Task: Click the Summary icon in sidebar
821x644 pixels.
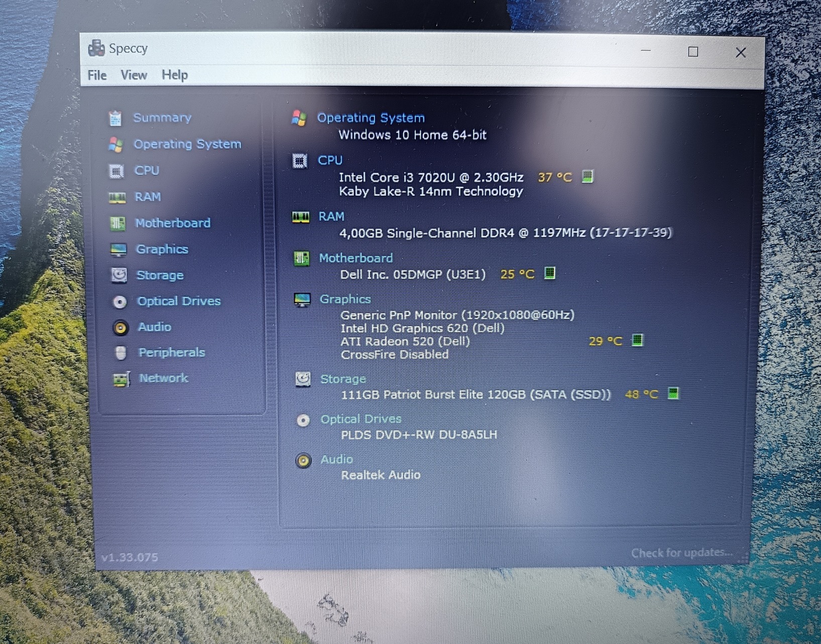Action: coord(115,118)
